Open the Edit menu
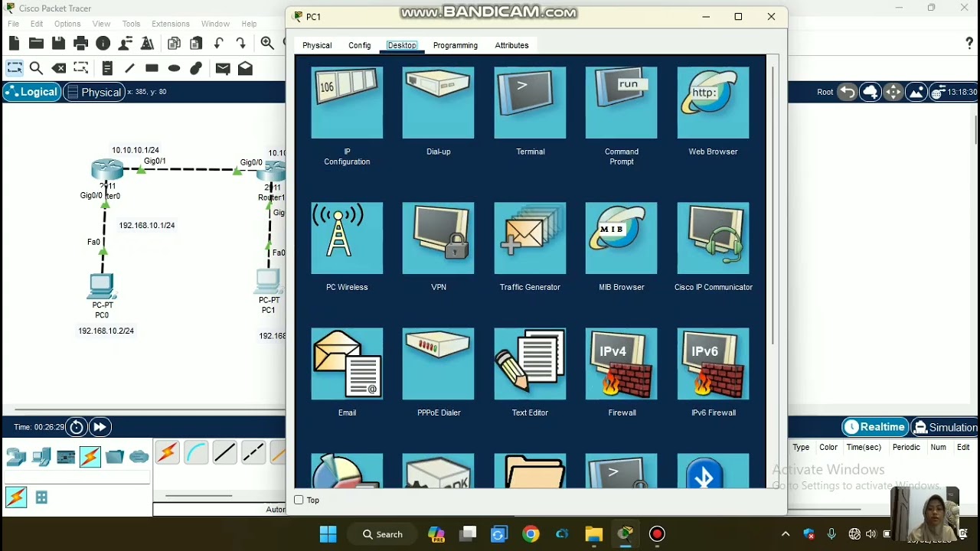The width and height of the screenshot is (980, 551). pyautogui.click(x=37, y=24)
